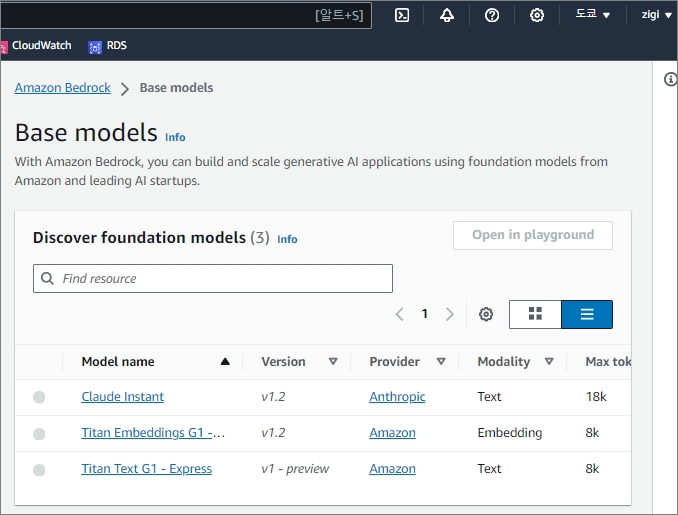Select Titan Text G1 - Express radio button
This screenshot has height=515, width=678.
click(x=39, y=469)
